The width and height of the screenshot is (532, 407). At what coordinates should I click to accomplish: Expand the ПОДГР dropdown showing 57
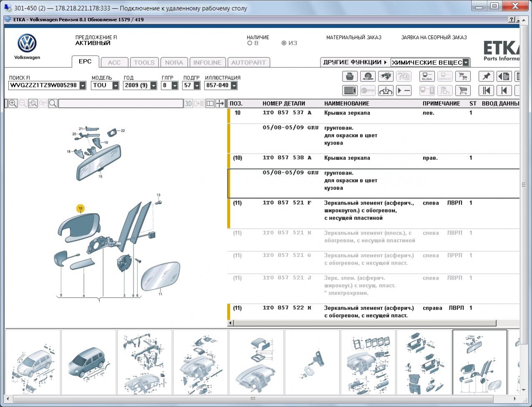(x=197, y=85)
